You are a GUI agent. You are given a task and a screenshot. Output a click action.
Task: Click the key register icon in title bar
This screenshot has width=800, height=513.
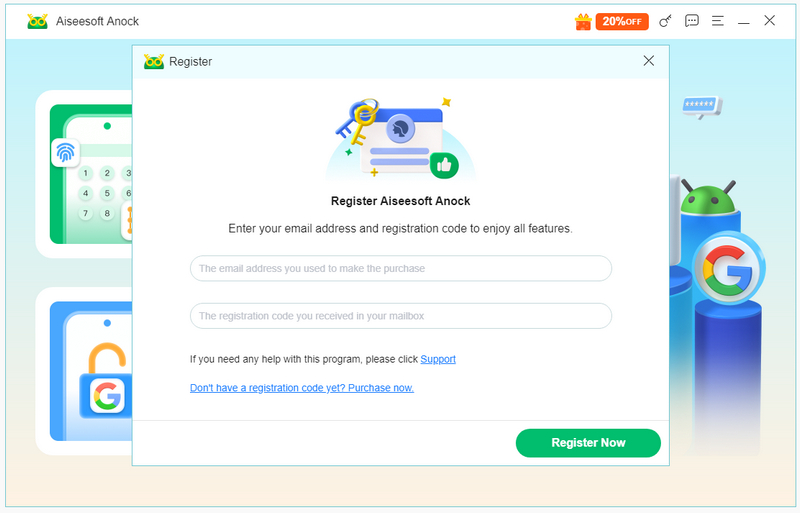tap(666, 21)
